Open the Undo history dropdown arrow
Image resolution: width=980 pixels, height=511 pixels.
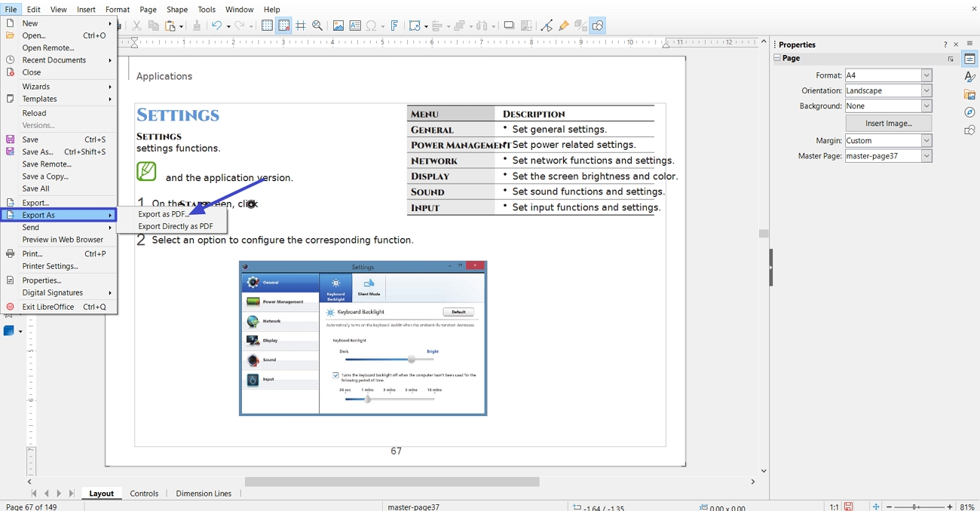(228, 26)
